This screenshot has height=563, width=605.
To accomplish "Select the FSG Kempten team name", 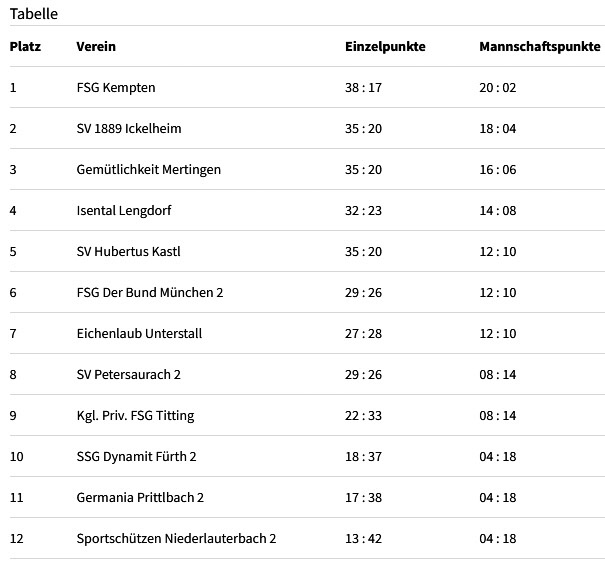I will pyautogui.click(x=116, y=88).
